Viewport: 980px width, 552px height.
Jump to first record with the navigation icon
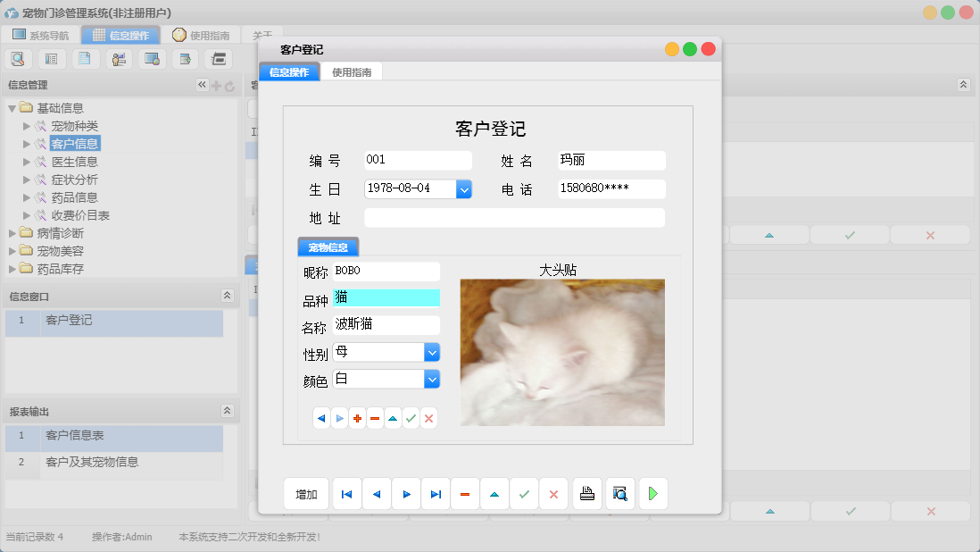coord(346,493)
